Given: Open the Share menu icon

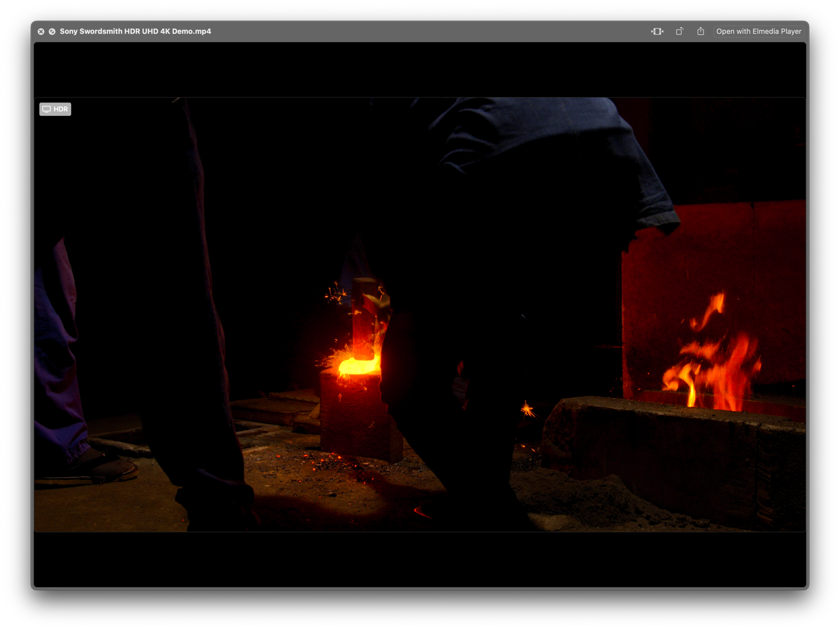Looking at the screenshot, I should click(x=701, y=32).
